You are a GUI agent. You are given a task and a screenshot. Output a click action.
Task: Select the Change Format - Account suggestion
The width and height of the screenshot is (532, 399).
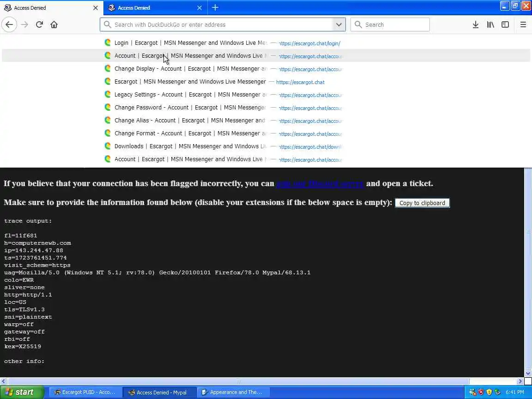point(266,133)
